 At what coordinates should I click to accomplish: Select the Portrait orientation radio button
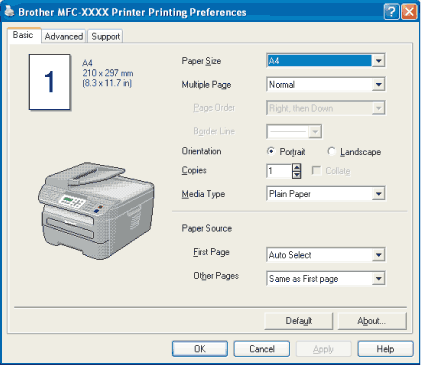271,151
